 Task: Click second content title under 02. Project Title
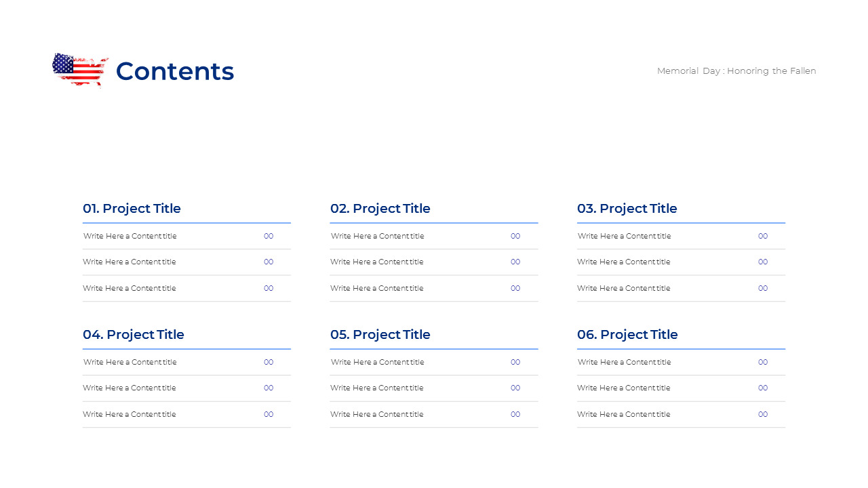[376, 262]
